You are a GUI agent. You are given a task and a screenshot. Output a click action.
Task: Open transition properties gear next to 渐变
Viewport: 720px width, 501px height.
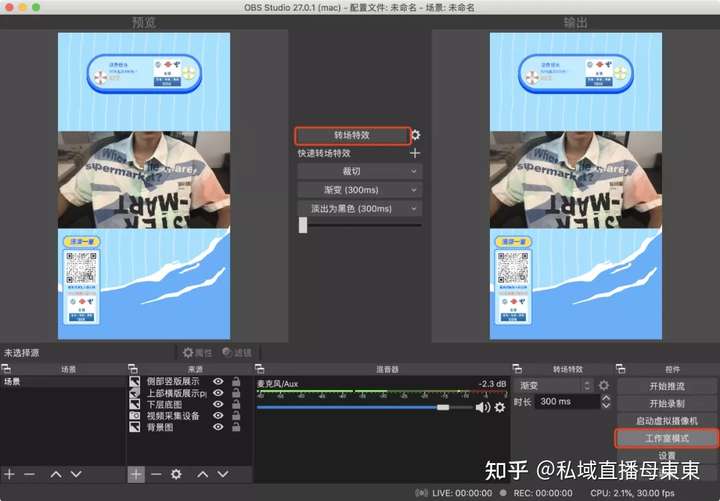click(x=604, y=385)
